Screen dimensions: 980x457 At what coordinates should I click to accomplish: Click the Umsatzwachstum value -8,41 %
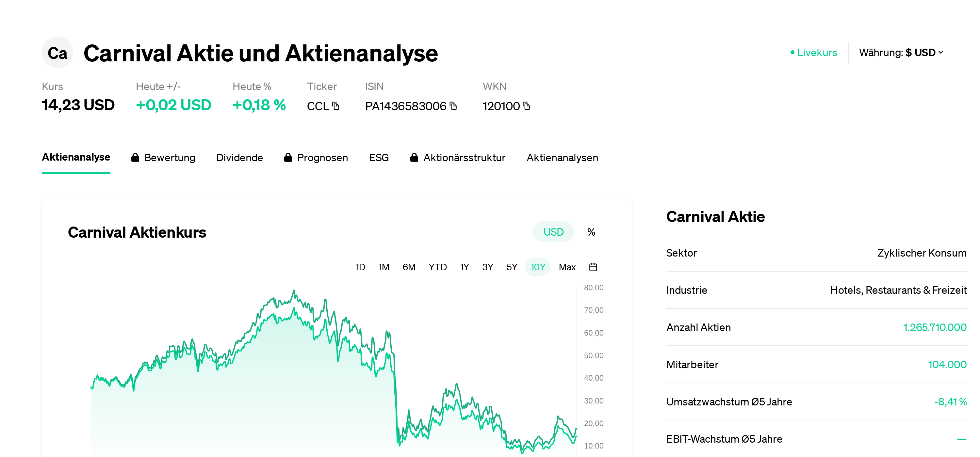[x=950, y=402]
